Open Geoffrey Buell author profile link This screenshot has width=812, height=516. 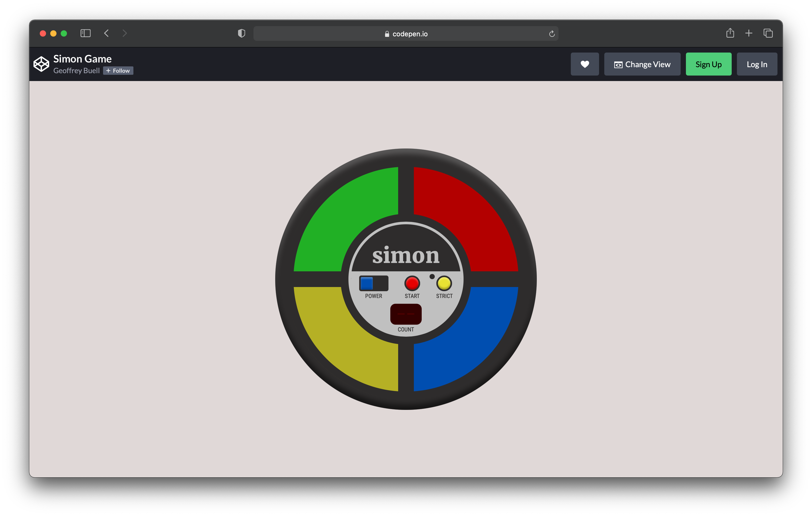tap(77, 71)
